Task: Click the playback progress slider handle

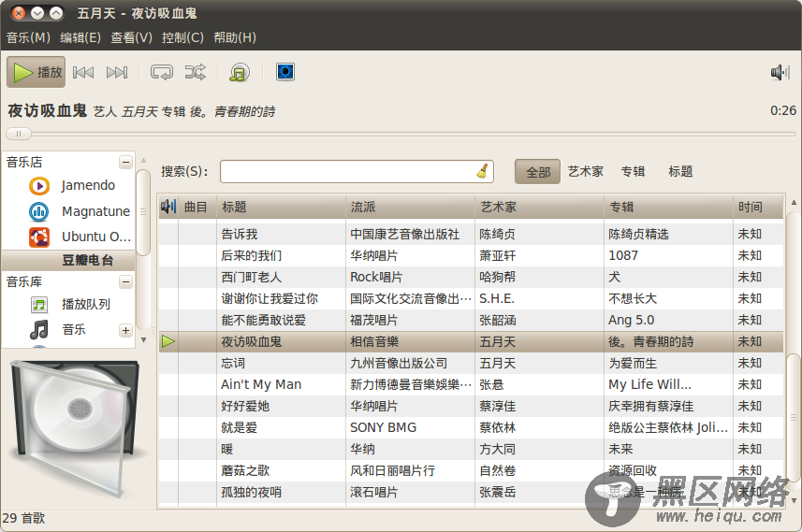Action: (19, 134)
